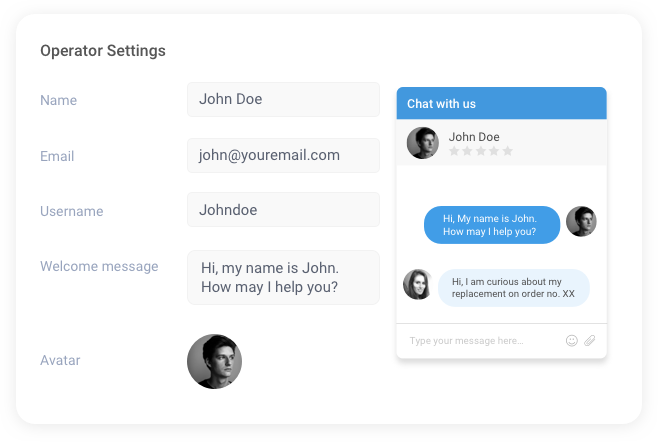Click the Welcome message text area
658x442 pixels.
(283, 277)
